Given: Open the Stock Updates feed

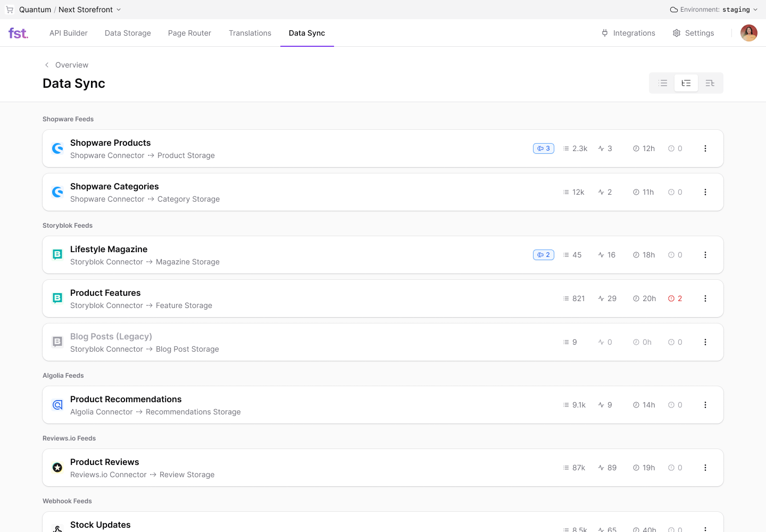Looking at the screenshot, I should click(x=383, y=522).
